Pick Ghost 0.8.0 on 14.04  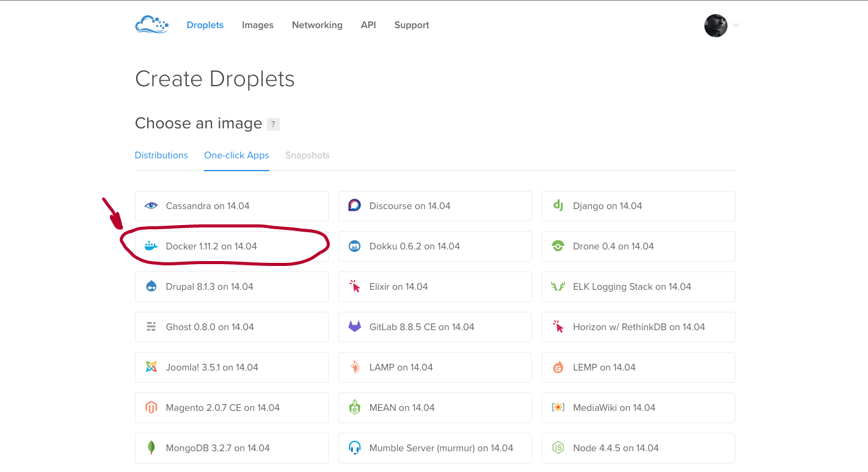[232, 327]
